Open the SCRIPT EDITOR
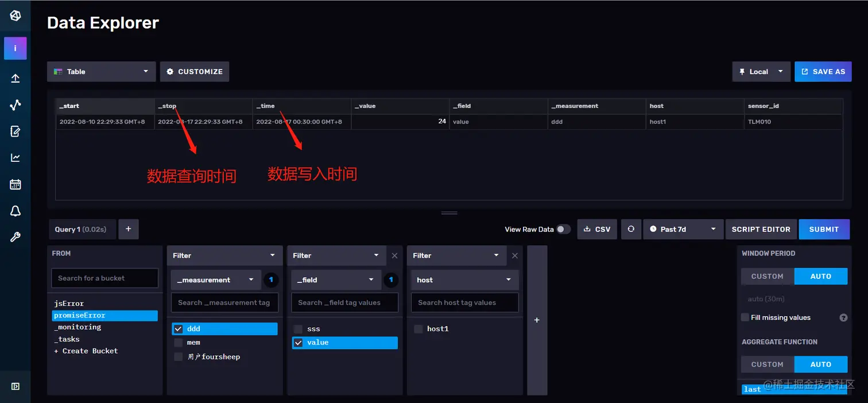868x403 pixels. (761, 229)
